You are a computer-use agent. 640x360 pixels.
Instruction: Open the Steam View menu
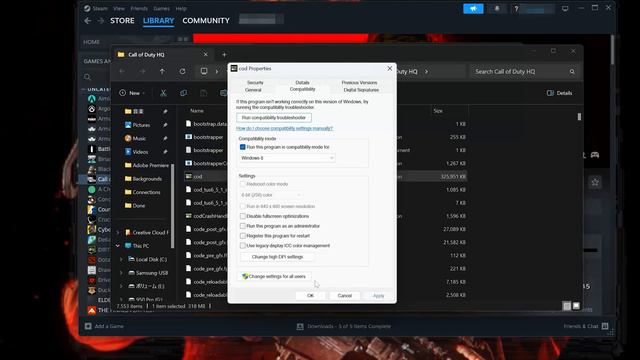tap(119, 8)
